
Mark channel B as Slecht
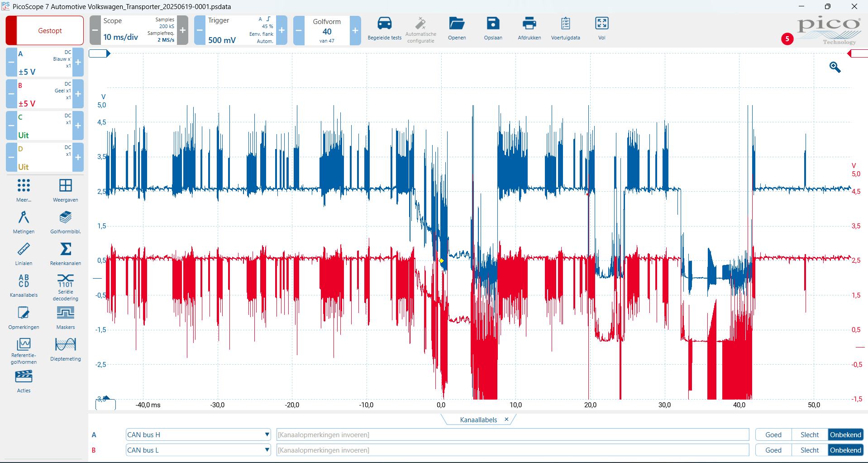click(x=810, y=450)
